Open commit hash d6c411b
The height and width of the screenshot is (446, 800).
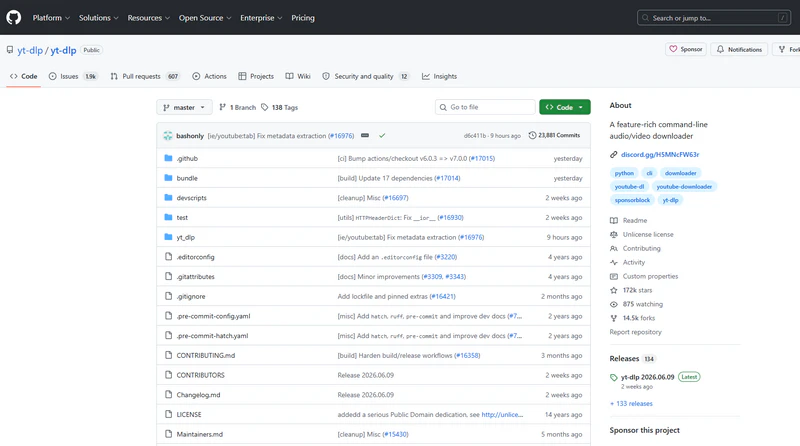[475, 136]
